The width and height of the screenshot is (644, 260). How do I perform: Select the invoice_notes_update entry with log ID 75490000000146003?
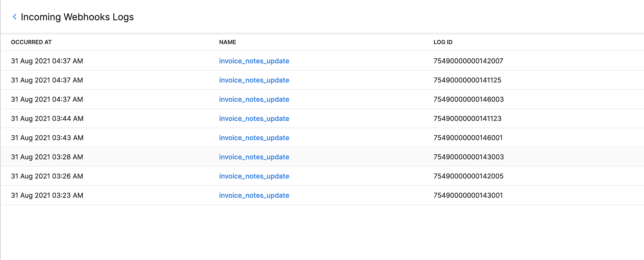tap(254, 99)
